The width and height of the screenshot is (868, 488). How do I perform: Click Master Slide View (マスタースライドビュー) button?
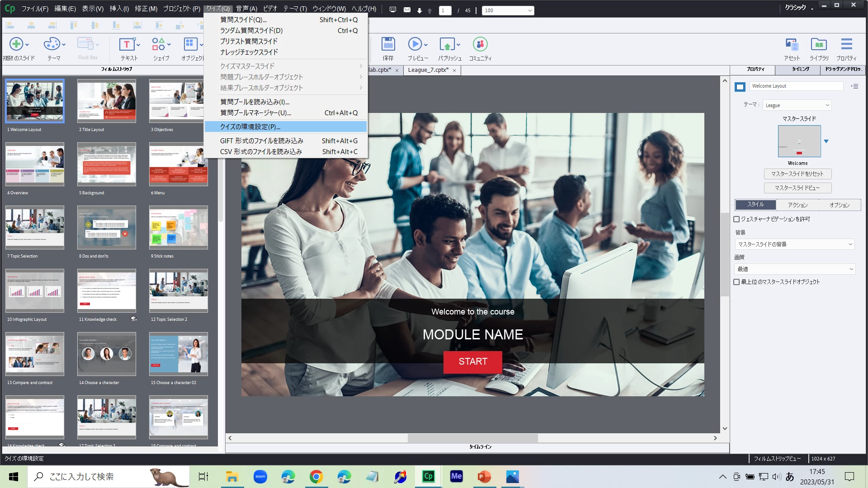click(x=797, y=188)
